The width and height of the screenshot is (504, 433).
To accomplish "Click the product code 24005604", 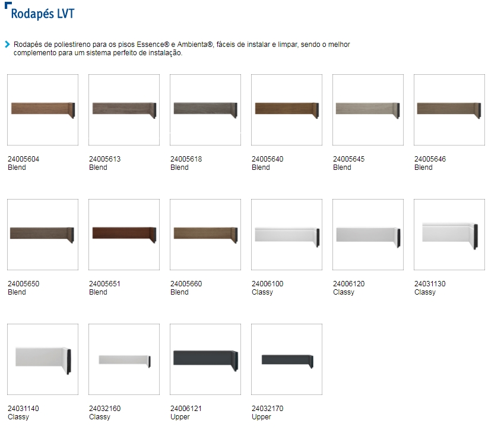I will [x=24, y=159].
